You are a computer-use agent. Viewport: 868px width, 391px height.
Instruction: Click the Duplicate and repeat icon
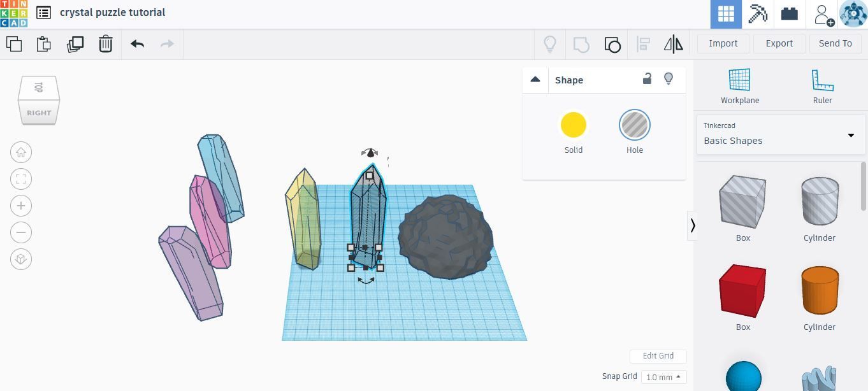(x=75, y=44)
